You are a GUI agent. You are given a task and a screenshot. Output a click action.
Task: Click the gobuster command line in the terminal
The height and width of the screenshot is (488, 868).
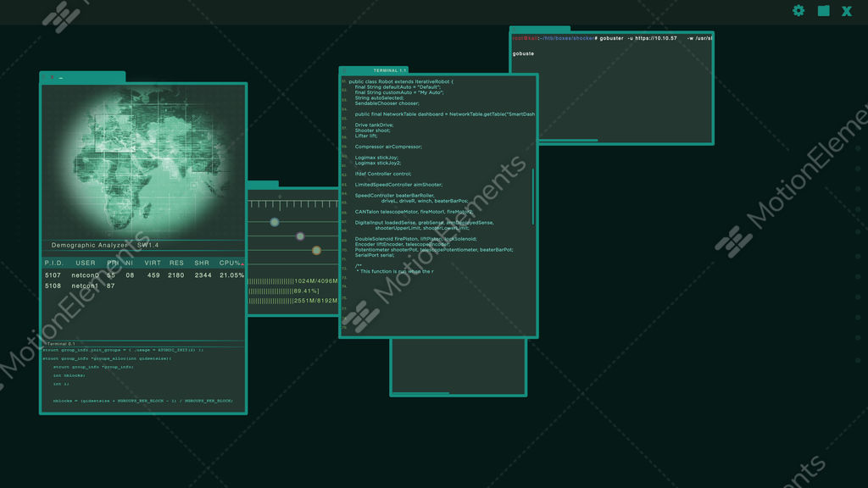click(x=612, y=38)
